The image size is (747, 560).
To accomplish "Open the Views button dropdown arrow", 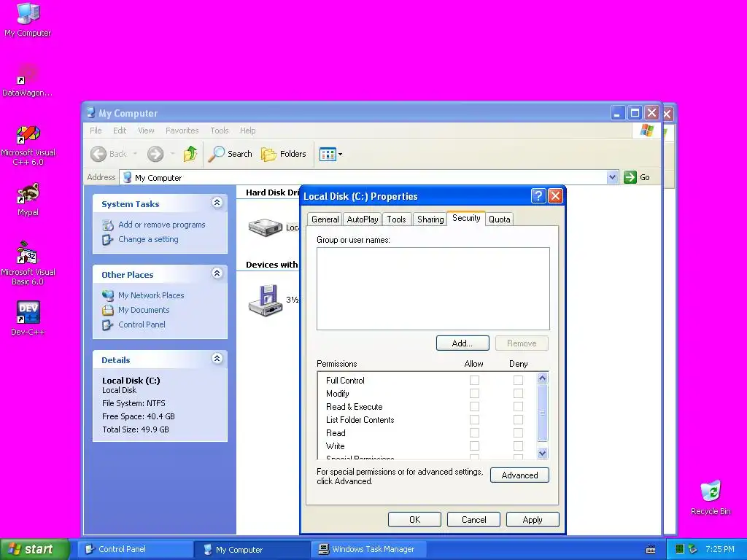I will pyautogui.click(x=340, y=155).
